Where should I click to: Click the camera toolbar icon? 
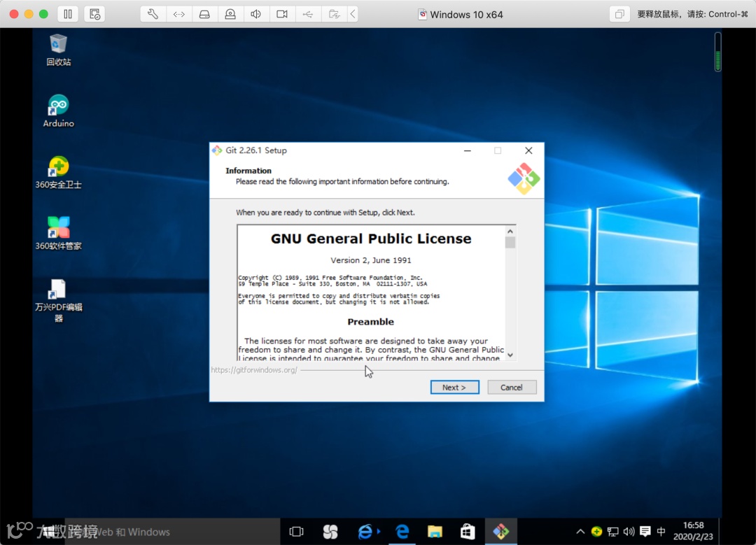click(x=282, y=14)
